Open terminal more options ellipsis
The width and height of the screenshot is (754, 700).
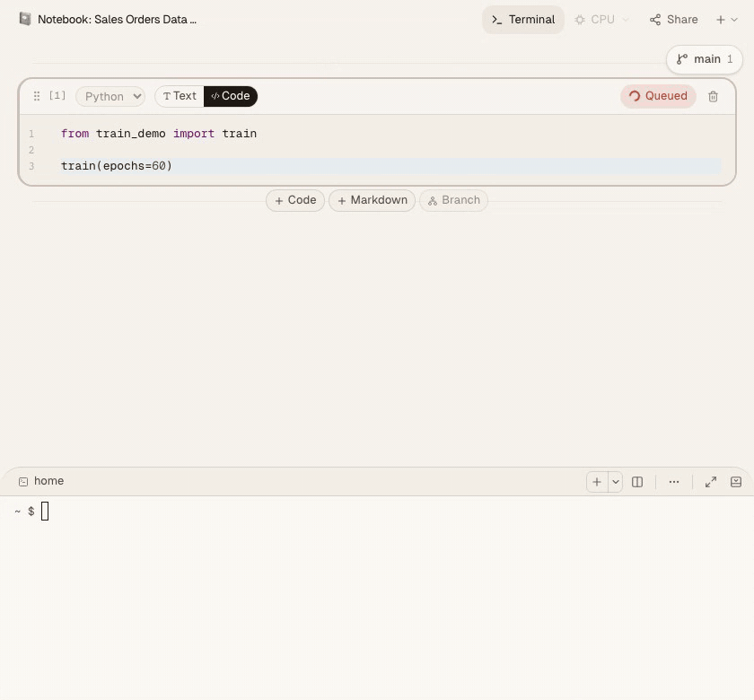pyautogui.click(x=674, y=482)
